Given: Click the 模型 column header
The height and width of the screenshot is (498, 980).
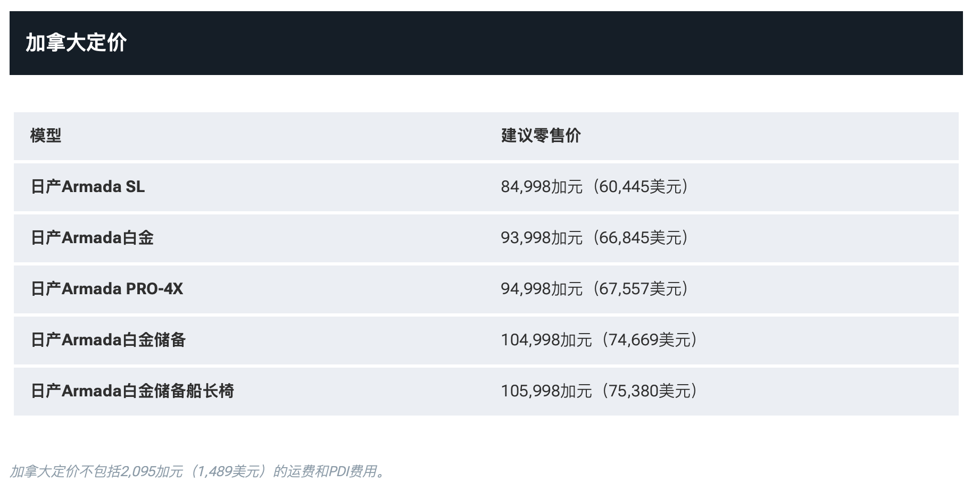Looking at the screenshot, I should click(x=46, y=136).
